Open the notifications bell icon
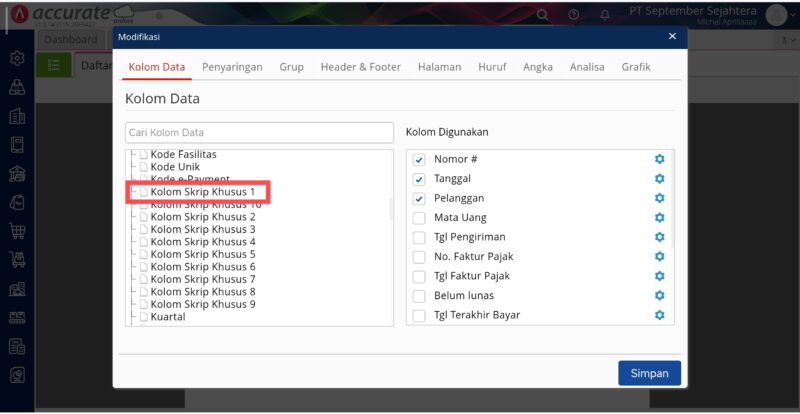The height and width of the screenshot is (414, 800). pyautogui.click(x=604, y=15)
